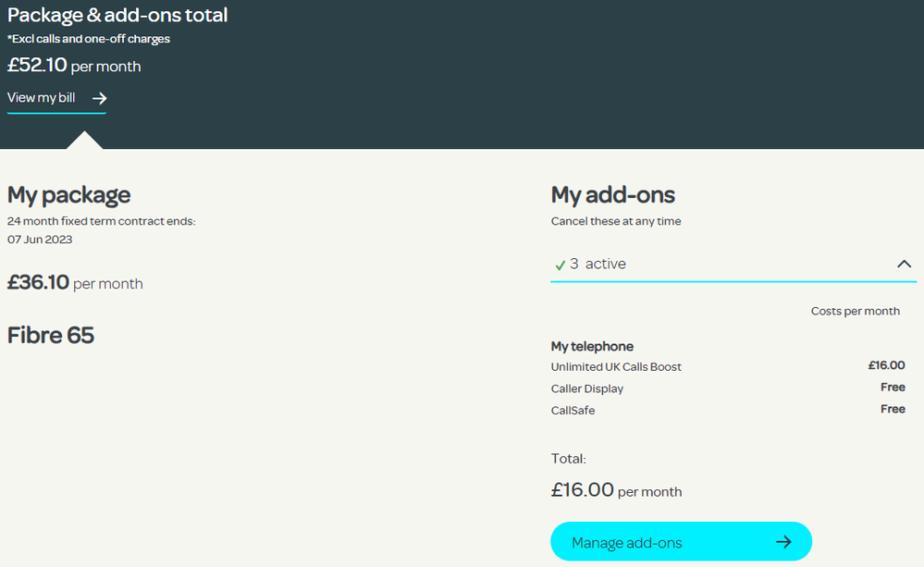Collapse the add-ons list using the chevron
The height and width of the screenshot is (567, 924).
[x=904, y=264]
